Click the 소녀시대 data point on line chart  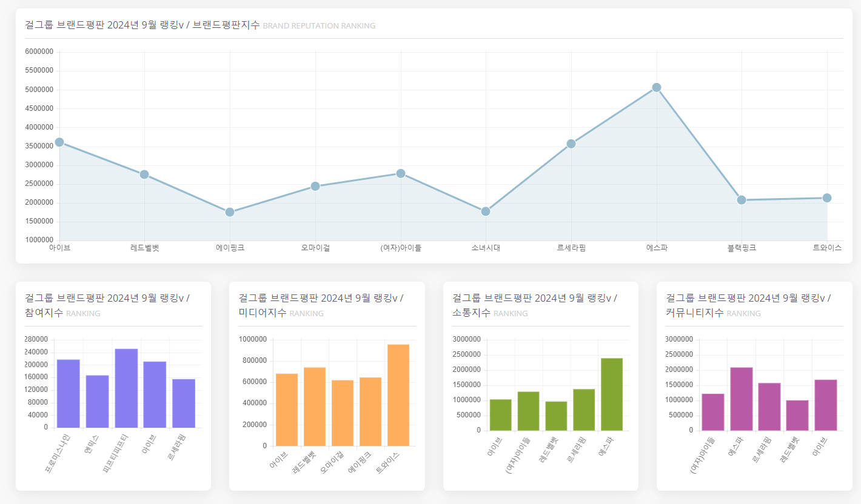click(486, 211)
